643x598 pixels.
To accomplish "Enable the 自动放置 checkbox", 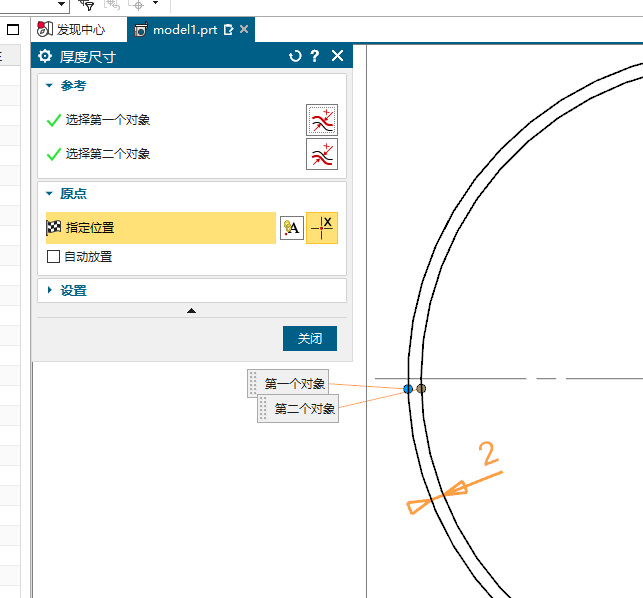I will [54, 257].
